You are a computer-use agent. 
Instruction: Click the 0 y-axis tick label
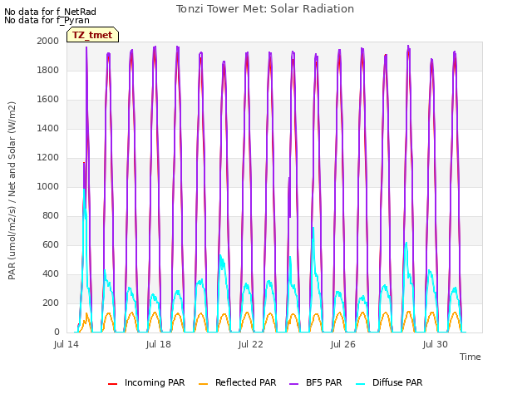[x=57, y=332]
